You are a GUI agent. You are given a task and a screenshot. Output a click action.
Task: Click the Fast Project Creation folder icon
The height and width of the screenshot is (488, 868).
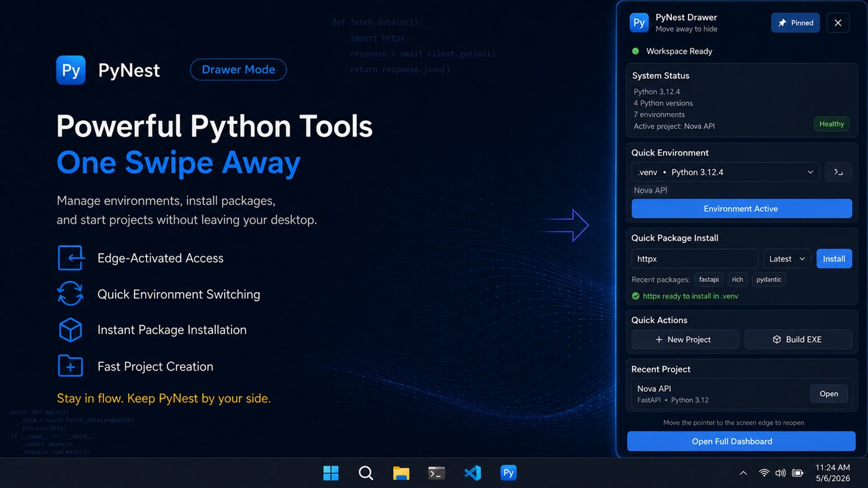[70, 366]
